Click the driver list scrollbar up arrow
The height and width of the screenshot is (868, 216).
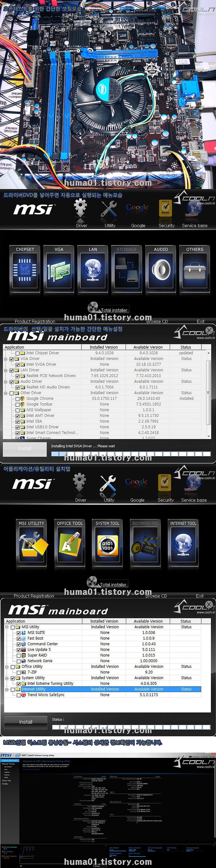[x=209, y=353]
